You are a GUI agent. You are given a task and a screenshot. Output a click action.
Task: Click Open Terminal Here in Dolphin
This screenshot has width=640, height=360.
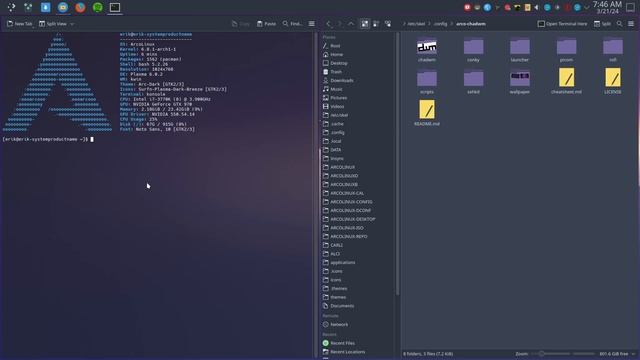[x=562, y=24]
